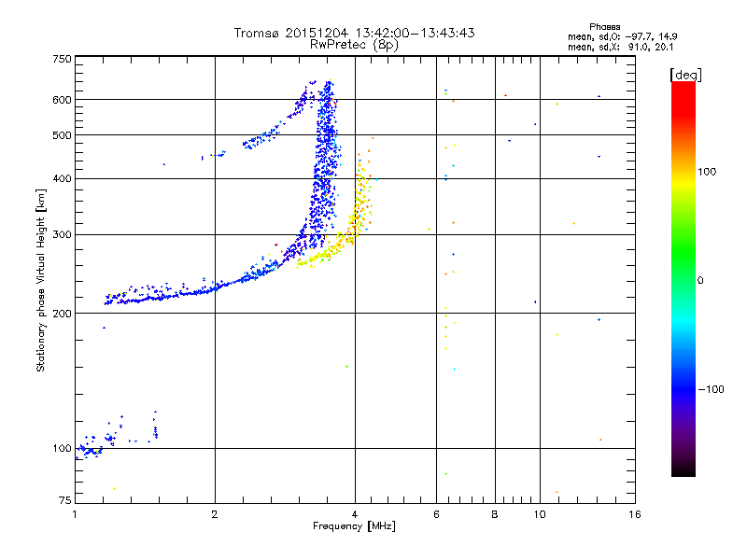Click the frequency-axis tick label "2"
Screen dimensions: 747x560
point(215,514)
